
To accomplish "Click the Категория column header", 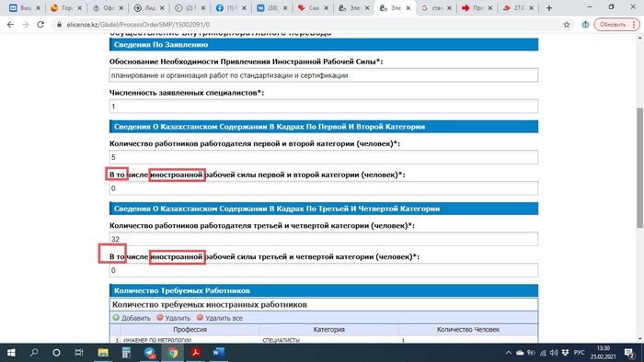I will pos(329,329).
